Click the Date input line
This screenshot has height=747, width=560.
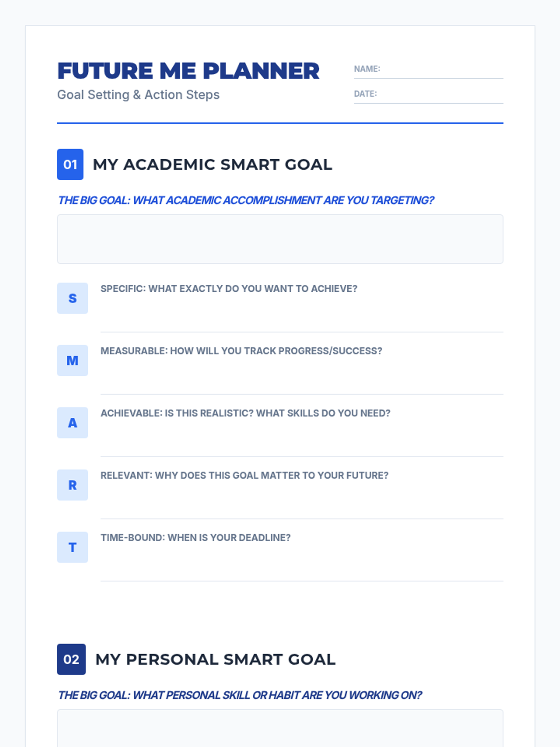(x=441, y=95)
